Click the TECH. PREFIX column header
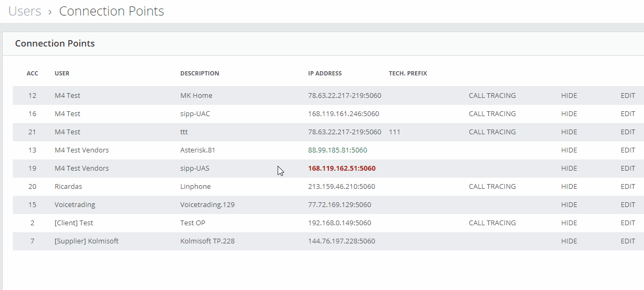This screenshot has height=290, width=644. click(408, 73)
